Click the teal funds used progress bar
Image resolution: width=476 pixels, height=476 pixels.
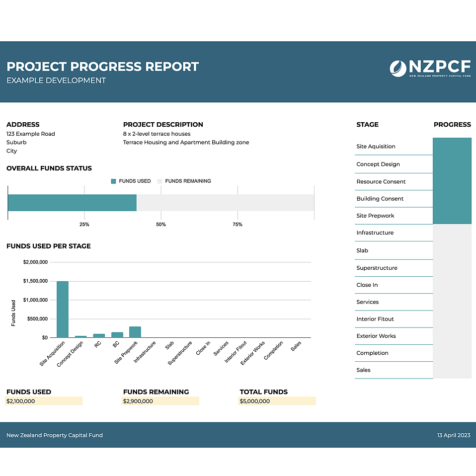(x=72, y=203)
